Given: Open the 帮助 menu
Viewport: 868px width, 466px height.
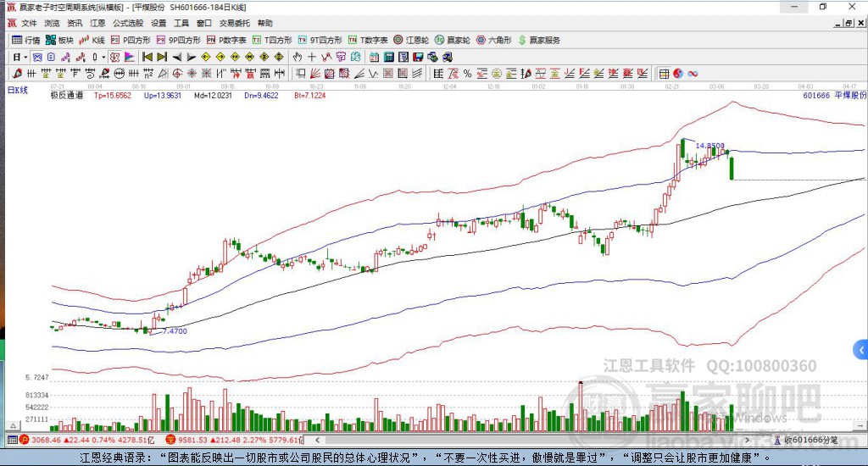Looking at the screenshot, I should point(265,23).
